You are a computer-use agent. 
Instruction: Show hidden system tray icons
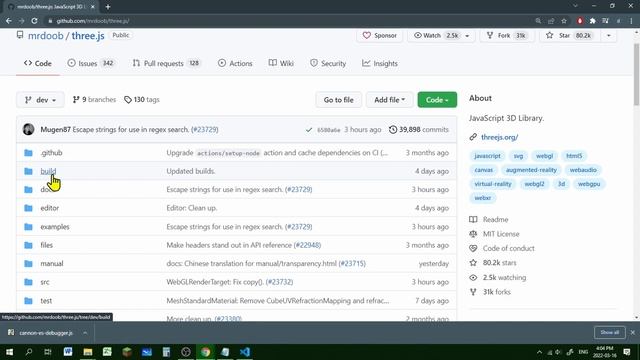pyautogui.click(x=539, y=352)
